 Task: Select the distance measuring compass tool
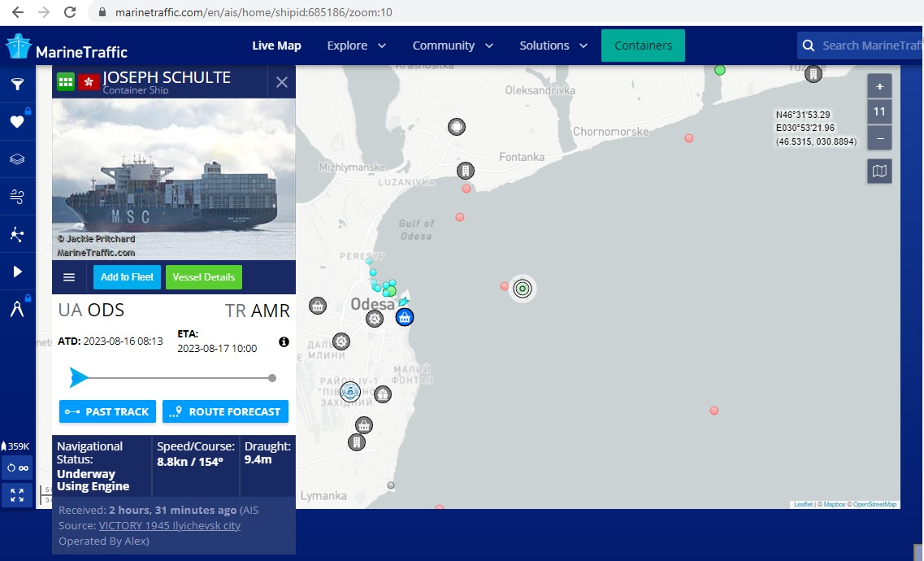17,309
